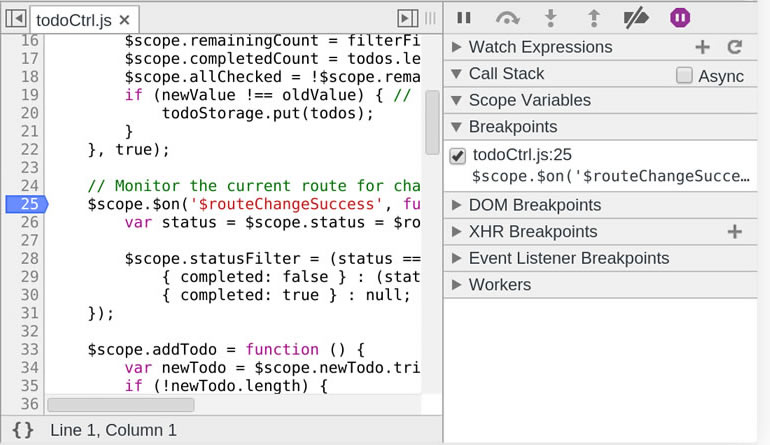Click the step over function icon
This screenshot has width=770, height=445.
point(508,17)
